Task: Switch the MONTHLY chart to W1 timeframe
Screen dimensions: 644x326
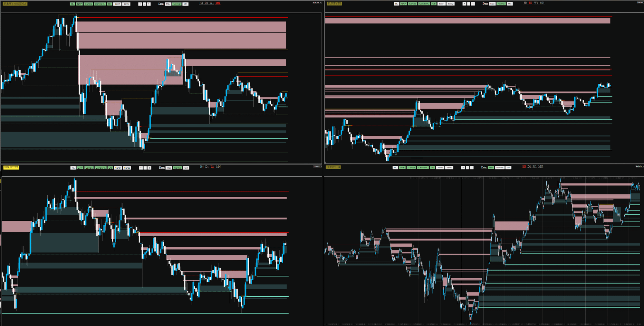Action: pos(212,3)
